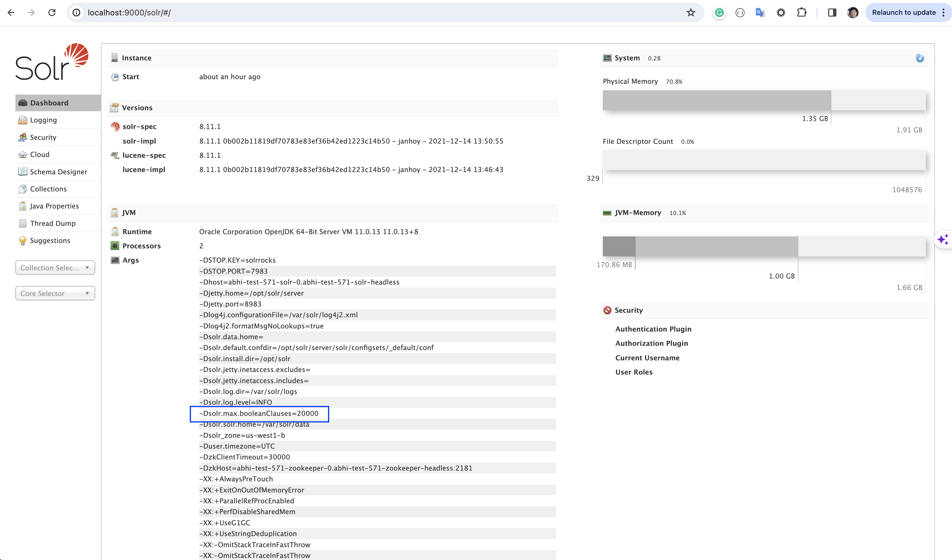Viewport: 952px width, 560px height.
Task: Click Relaunch to update button
Action: click(x=904, y=13)
